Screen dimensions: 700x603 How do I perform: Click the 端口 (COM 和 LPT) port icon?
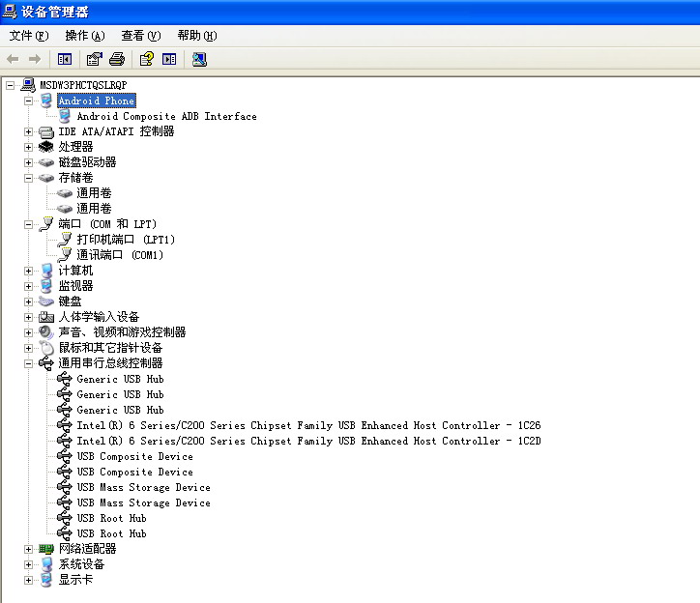click(46, 224)
